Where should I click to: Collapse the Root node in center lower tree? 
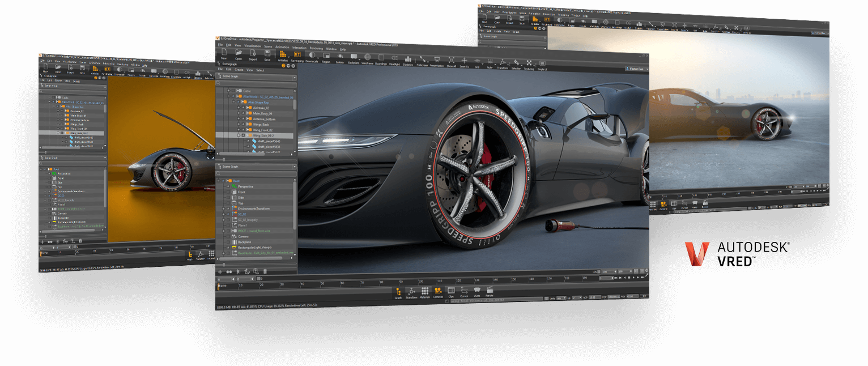click(x=219, y=181)
